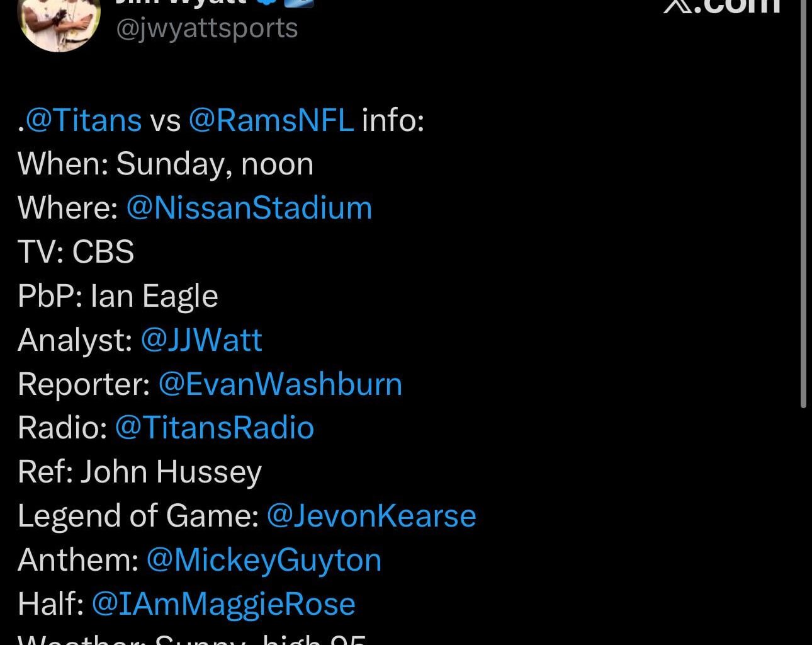Select the Ref: John Hussey text
Image resolution: width=812 pixels, height=645 pixels.
(138, 471)
